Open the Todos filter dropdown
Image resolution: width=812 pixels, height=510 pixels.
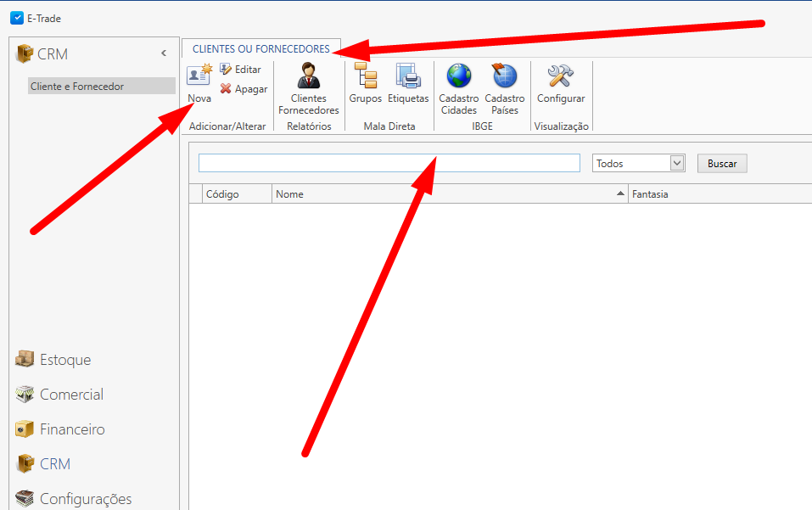tap(676, 164)
